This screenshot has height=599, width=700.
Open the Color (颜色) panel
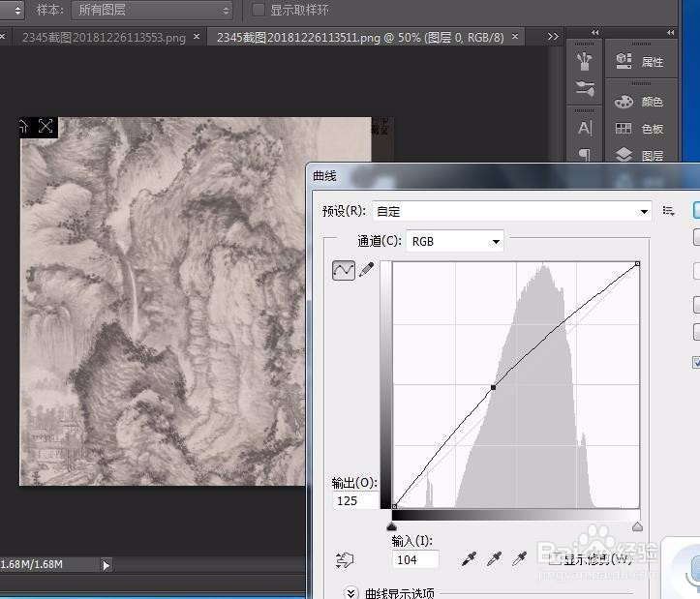(639, 102)
